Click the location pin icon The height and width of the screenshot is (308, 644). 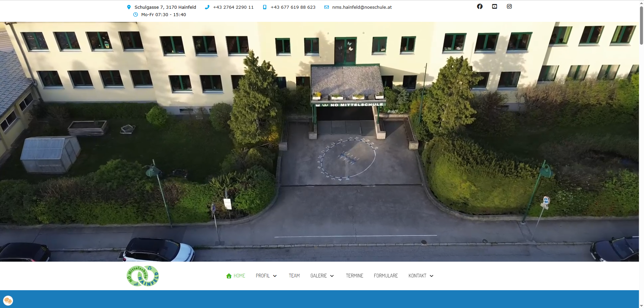129,7
